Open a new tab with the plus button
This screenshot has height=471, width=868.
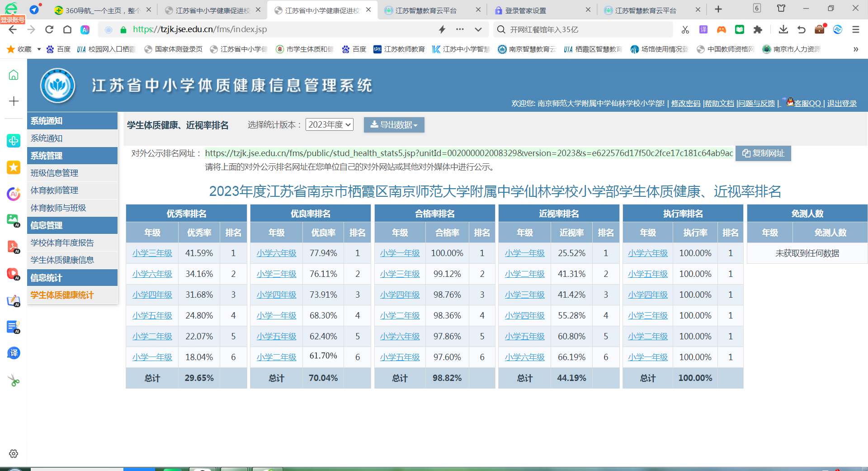tap(718, 9)
